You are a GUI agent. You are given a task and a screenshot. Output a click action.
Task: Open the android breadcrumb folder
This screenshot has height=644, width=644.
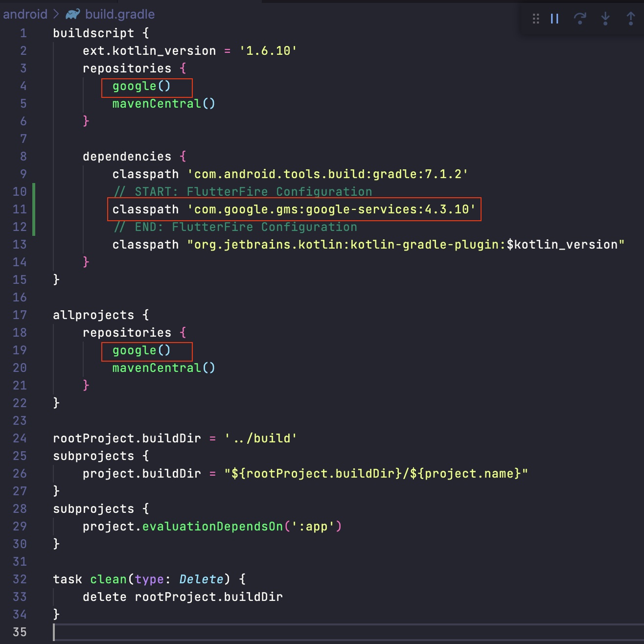[25, 14]
